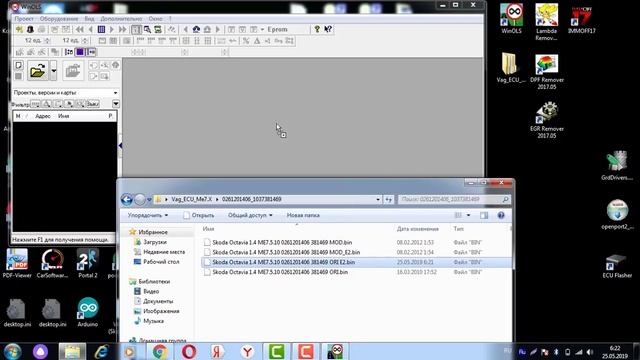Click the new project page icon
Screen dimensions: 640x360
click(x=18, y=65)
